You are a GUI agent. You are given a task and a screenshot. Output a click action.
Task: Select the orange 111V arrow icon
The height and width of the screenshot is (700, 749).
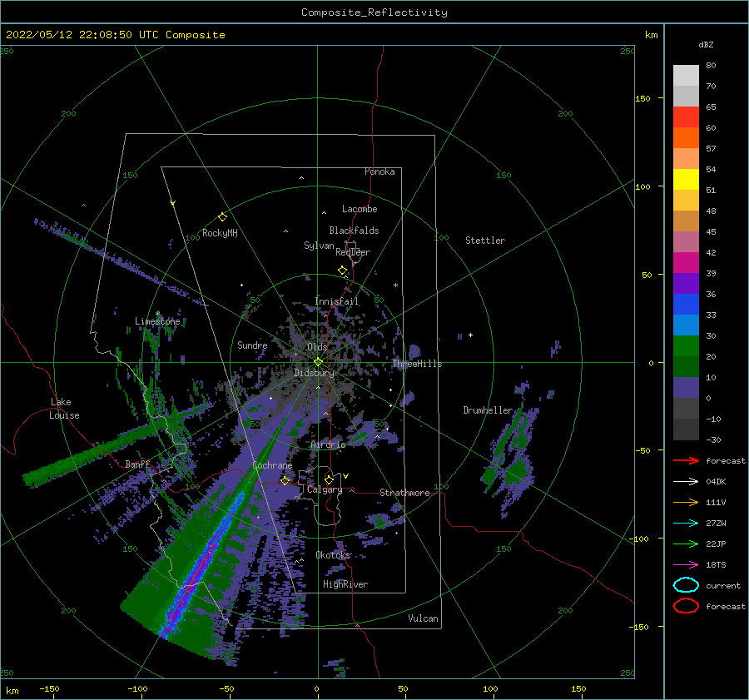pos(686,502)
